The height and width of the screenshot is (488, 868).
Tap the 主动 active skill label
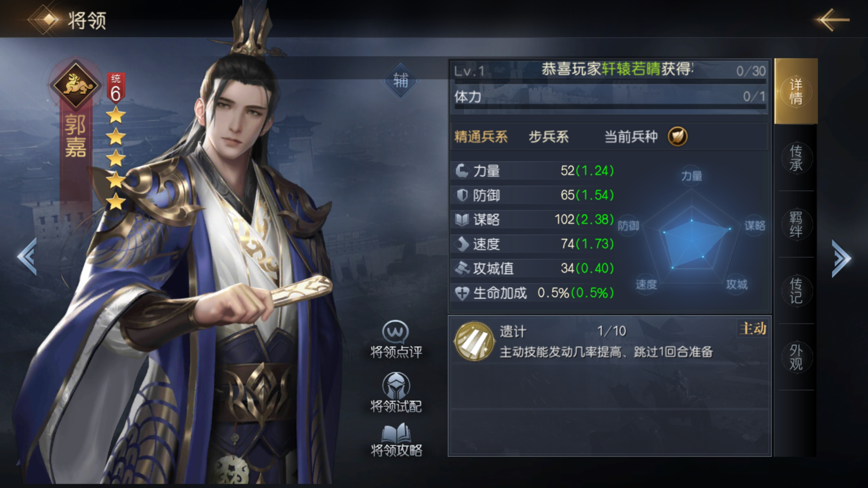[x=753, y=328]
